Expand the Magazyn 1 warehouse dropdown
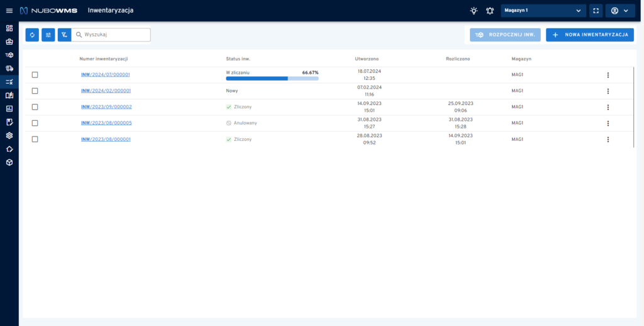The height and width of the screenshot is (326, 644). pyautogui.click(x=543, y=11)
